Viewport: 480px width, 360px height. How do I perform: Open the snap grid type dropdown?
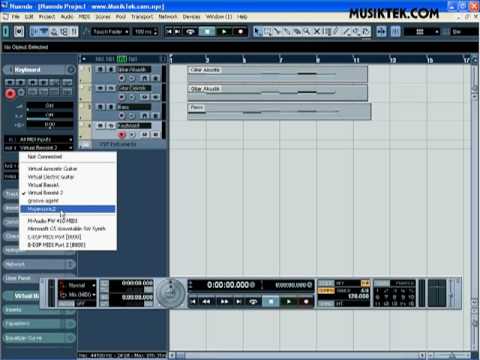(x=422, y=32)
